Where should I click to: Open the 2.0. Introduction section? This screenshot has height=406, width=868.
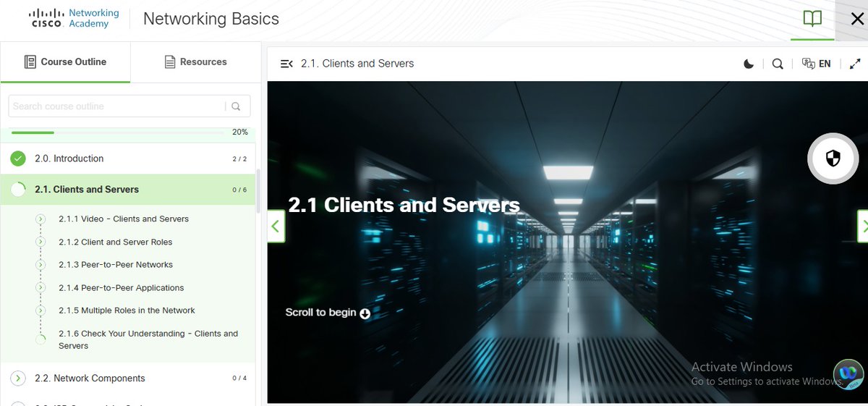128,158
